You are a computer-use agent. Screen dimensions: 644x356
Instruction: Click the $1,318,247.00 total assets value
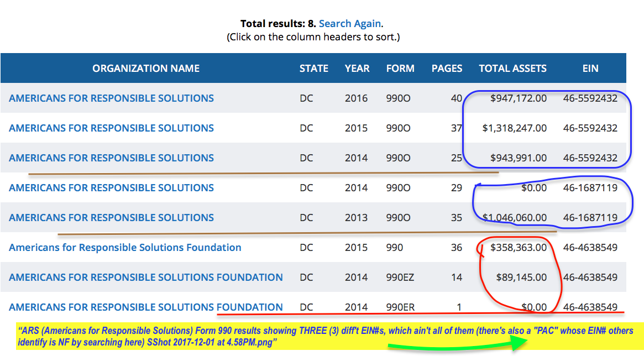(514, 128)
